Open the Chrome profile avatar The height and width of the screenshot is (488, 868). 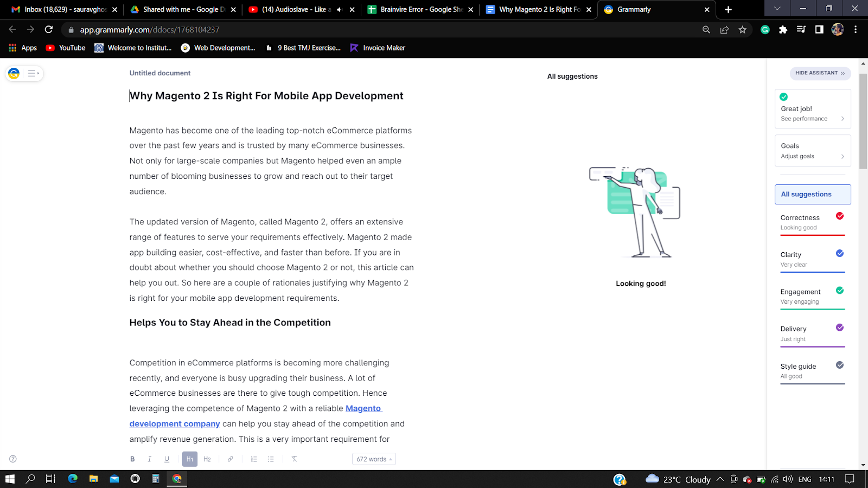click(x=838, y=30)
